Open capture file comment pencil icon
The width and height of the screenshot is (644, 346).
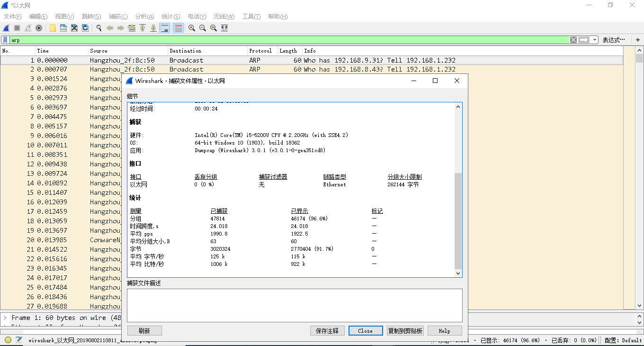19,340
